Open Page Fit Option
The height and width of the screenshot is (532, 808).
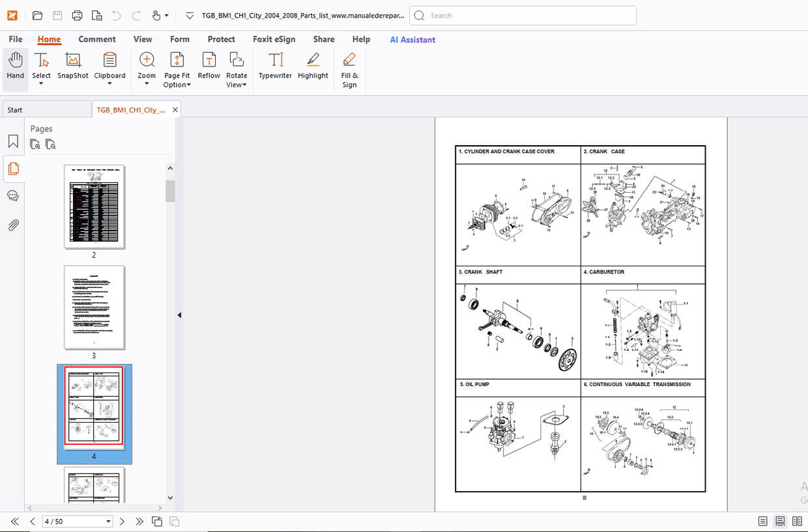177,69
